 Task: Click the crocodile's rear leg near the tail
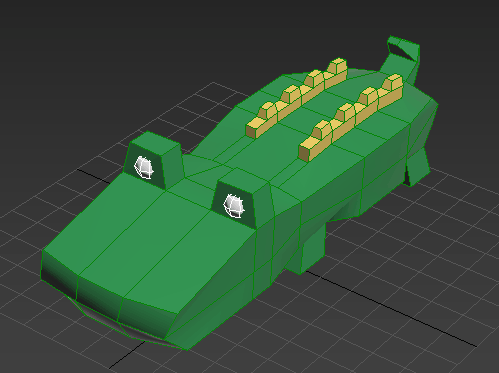417,167
